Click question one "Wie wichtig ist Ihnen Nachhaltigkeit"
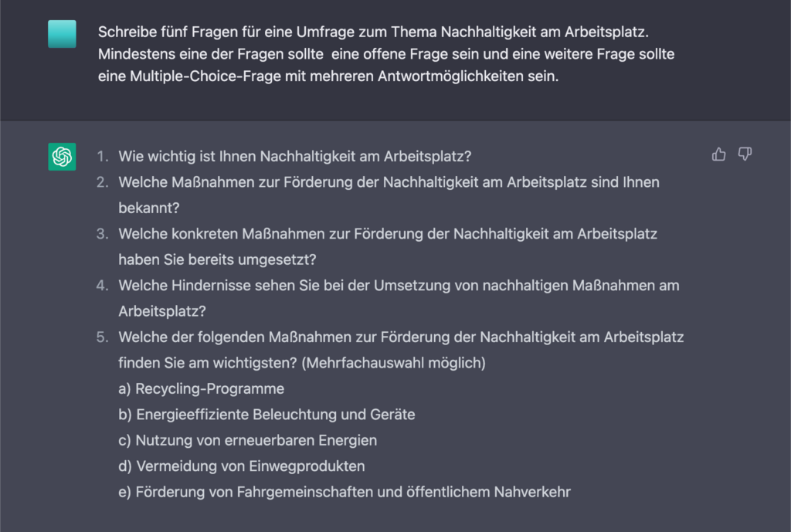This screenshot has width=791, height=532. tap(294, 156)
